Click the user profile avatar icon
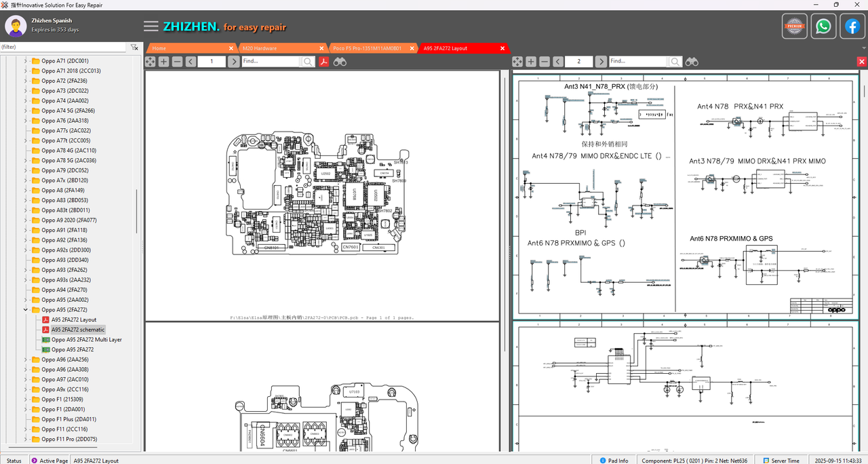Screen dimensions: 868x464 tap(16, 26)
